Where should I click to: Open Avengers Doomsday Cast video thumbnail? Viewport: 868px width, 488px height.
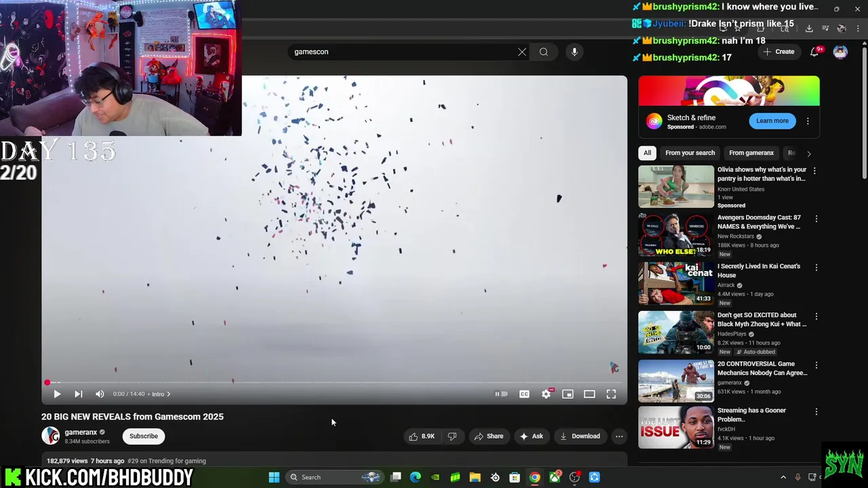(676, 235)
